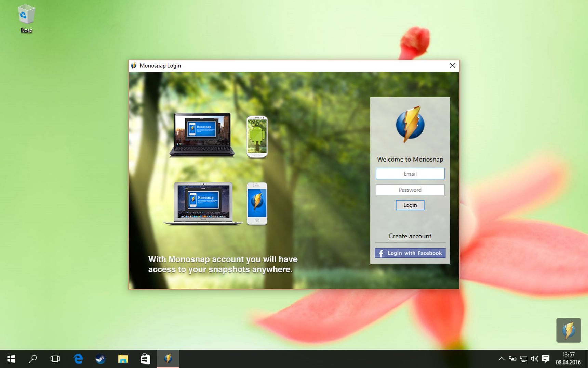This screenshot has height=368, width=588.
Task: Launch Microsoft Edge from taskbar
Action: (78, 359)
